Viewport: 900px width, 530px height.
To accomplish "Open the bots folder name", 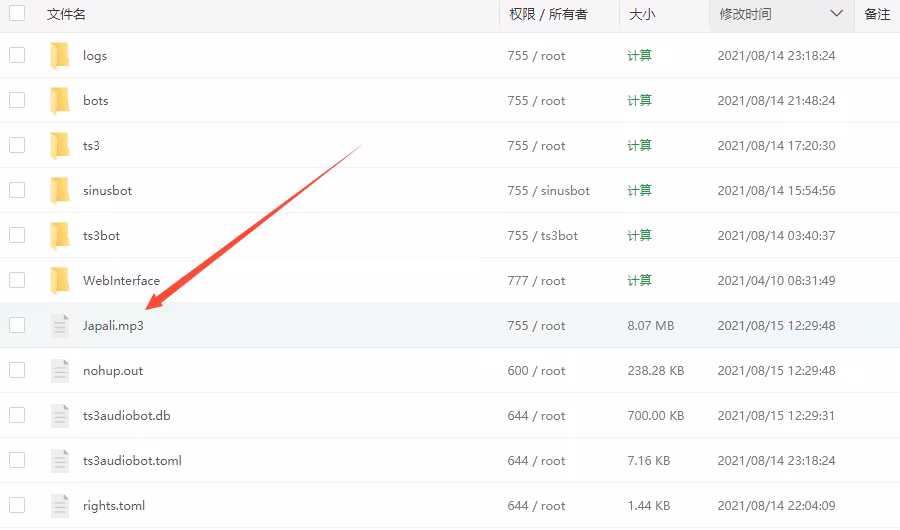I will point(95,100).
